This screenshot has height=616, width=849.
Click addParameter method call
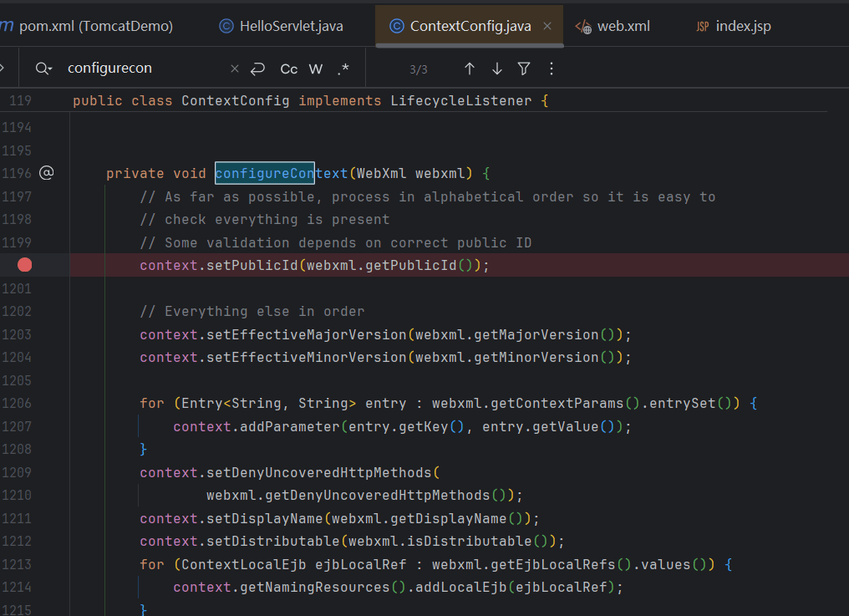[290, 427]
